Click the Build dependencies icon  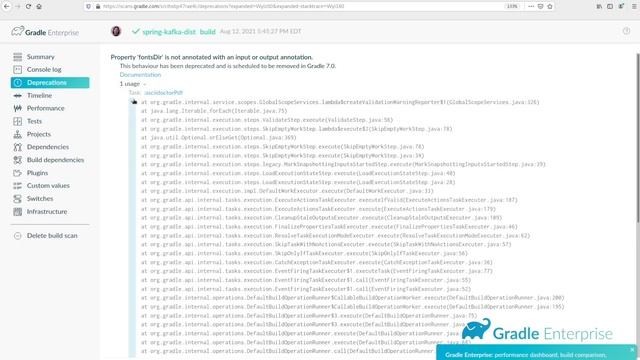[18, 160]
